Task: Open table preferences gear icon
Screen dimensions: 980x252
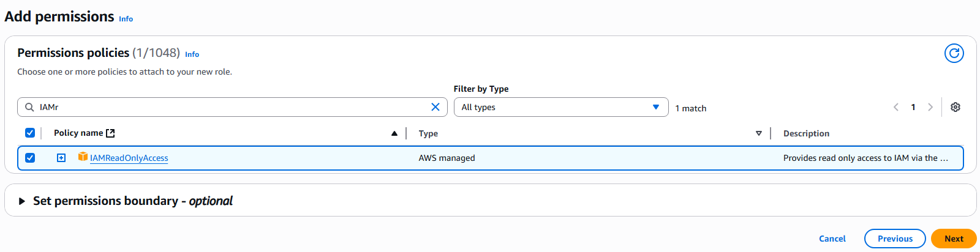Action: click(955, 107)
